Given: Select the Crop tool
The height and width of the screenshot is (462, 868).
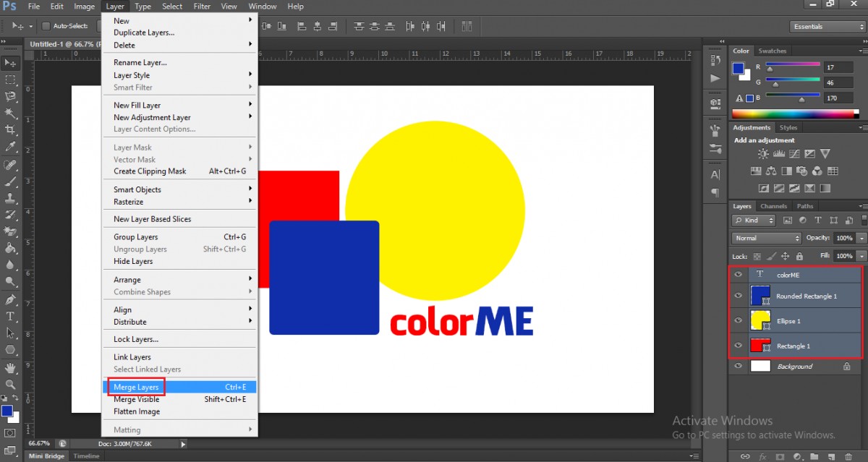Looking at the screenshot, I should [10, 129].
